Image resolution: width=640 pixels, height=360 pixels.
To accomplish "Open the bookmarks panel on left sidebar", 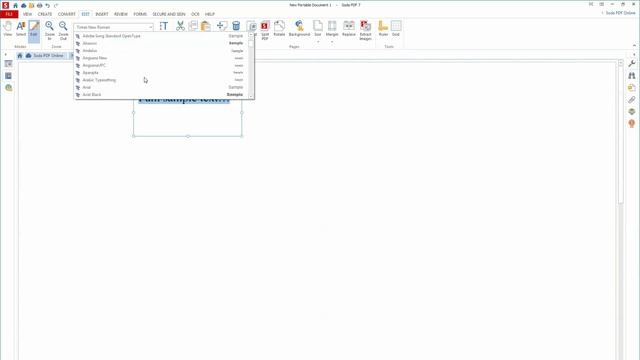I will pyautogui.click(x=8, y=76).
